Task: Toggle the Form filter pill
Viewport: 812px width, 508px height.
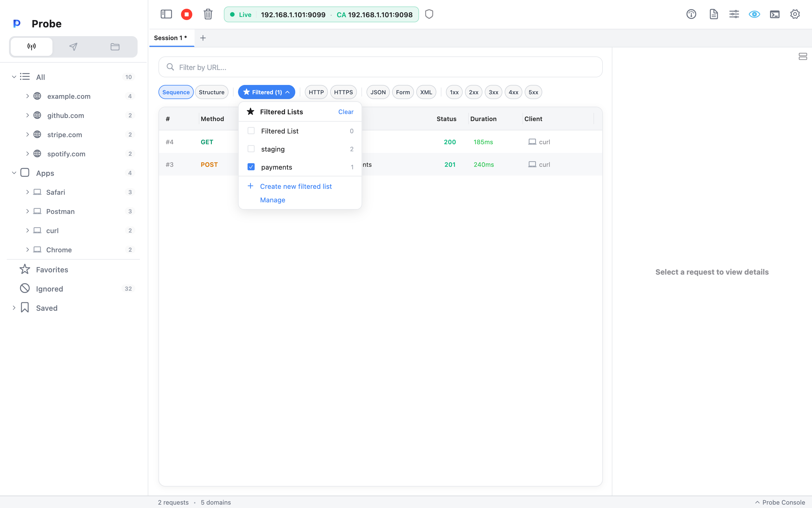Action: (x=403, y=92)
